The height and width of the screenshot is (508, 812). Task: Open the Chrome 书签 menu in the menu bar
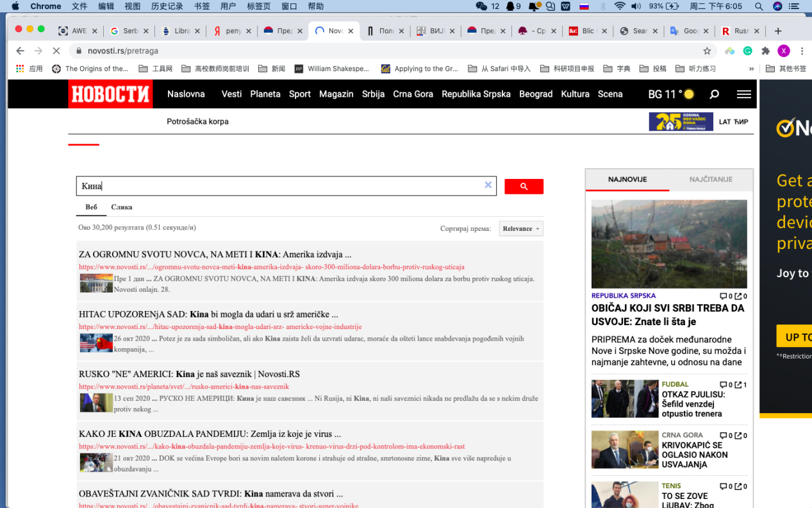click(201, 6)
